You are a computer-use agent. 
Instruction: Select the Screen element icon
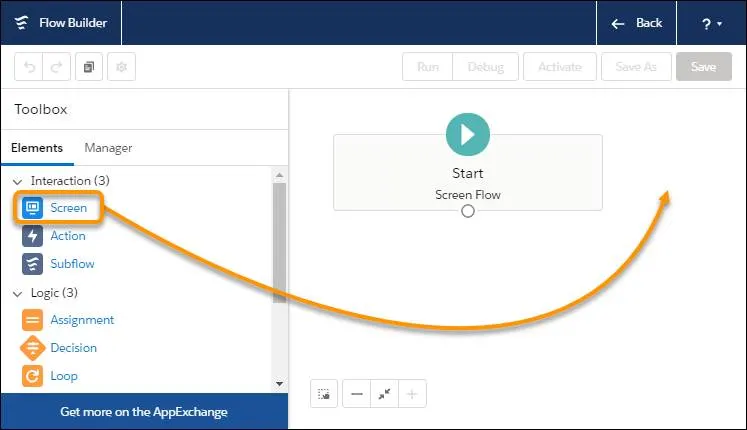(x=32, y=208)
